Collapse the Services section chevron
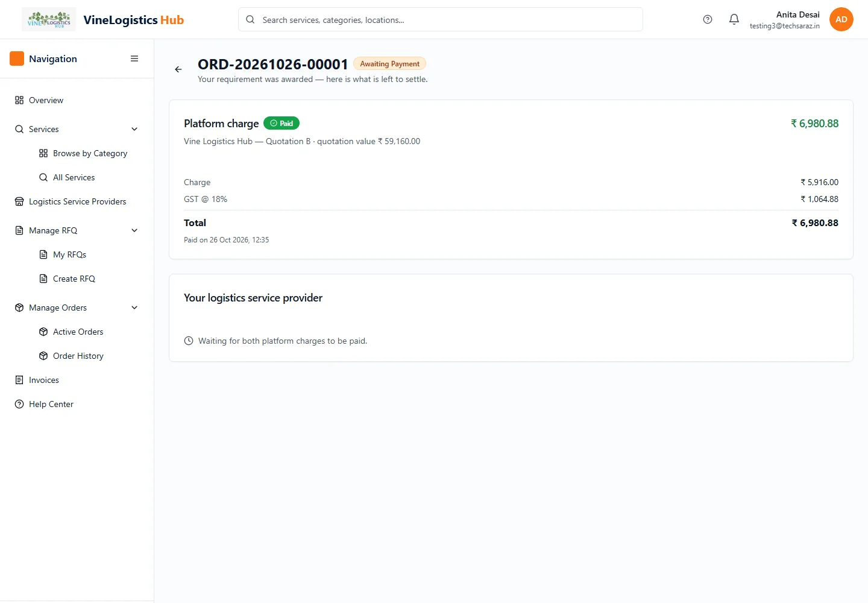Image resolution: width=868 pixels, height=603 pixels. (x=134, y=129)
